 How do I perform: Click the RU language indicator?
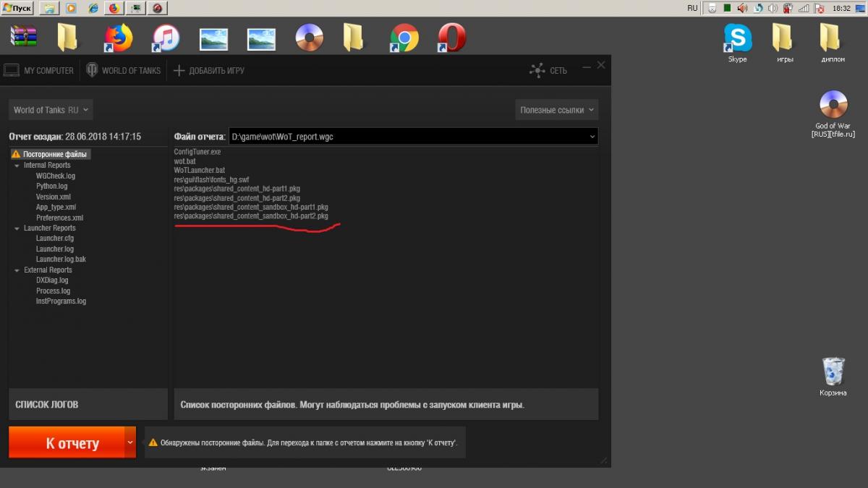click(693, 8)
